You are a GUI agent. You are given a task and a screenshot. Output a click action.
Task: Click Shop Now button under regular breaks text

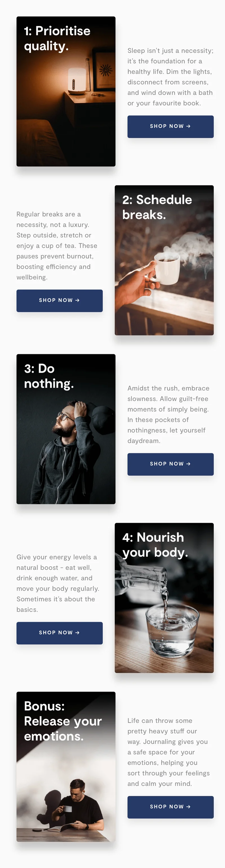pos(60,300)
